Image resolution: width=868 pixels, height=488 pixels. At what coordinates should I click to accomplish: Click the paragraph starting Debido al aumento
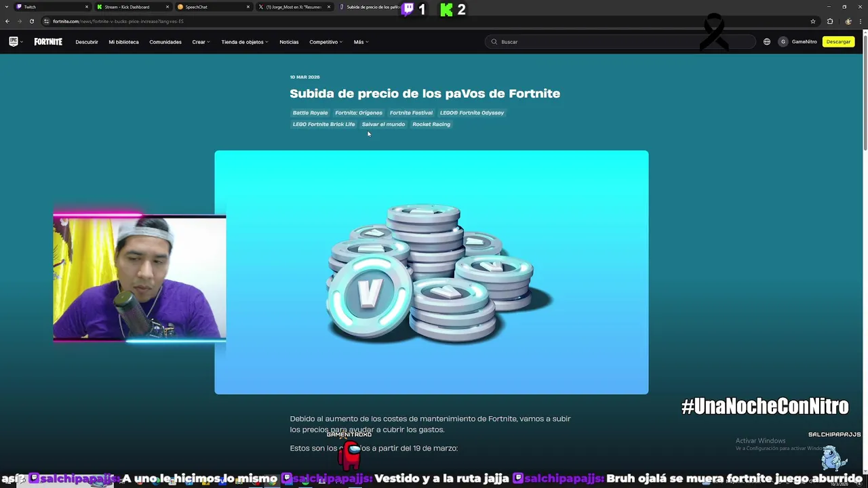click(430, 424)
